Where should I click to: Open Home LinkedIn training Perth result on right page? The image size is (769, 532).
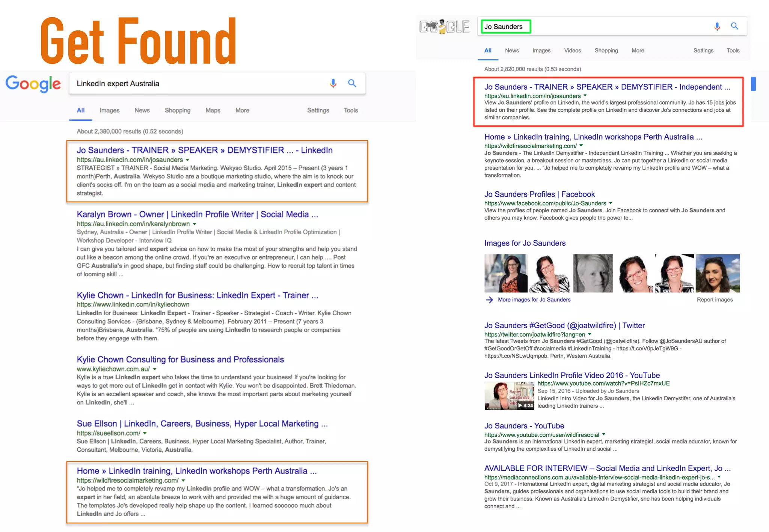(x=593, y=137)
